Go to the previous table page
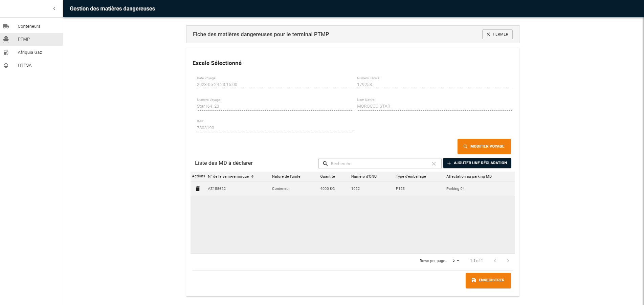The width and height of the screenshot is (644, 305). click(x=495, y=261)
